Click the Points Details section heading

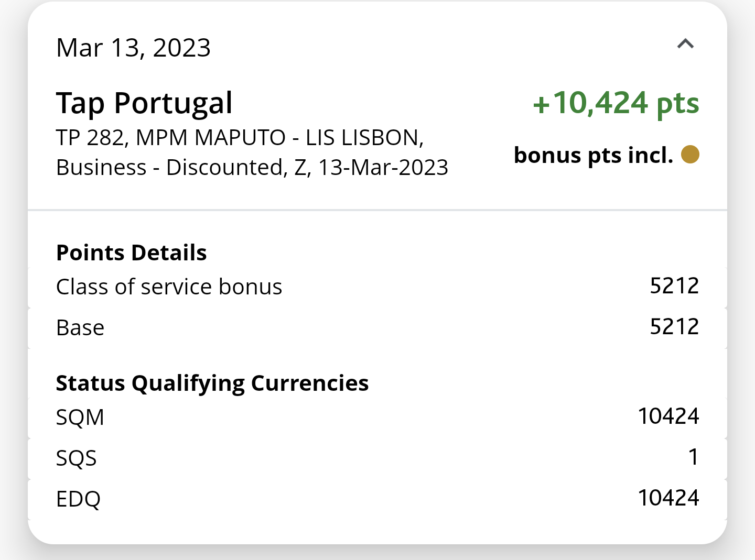(131, 252)
